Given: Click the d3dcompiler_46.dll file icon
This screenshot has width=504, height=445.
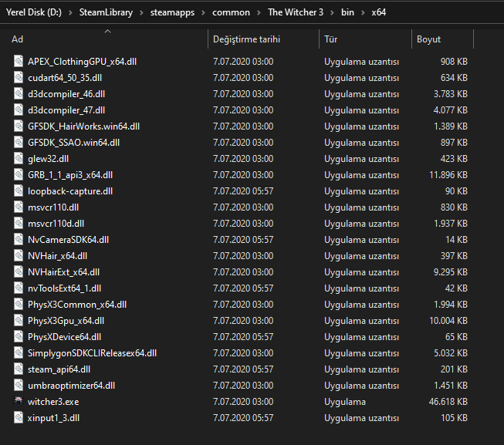Looking at the screenshot, I should [x=19, y=93].
